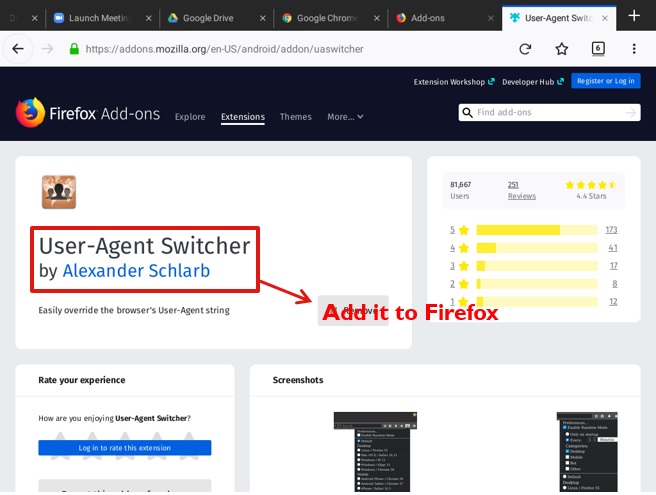Click the 12 one-star review count
This screenshot has width=656, height=495.
click(613, 302)
